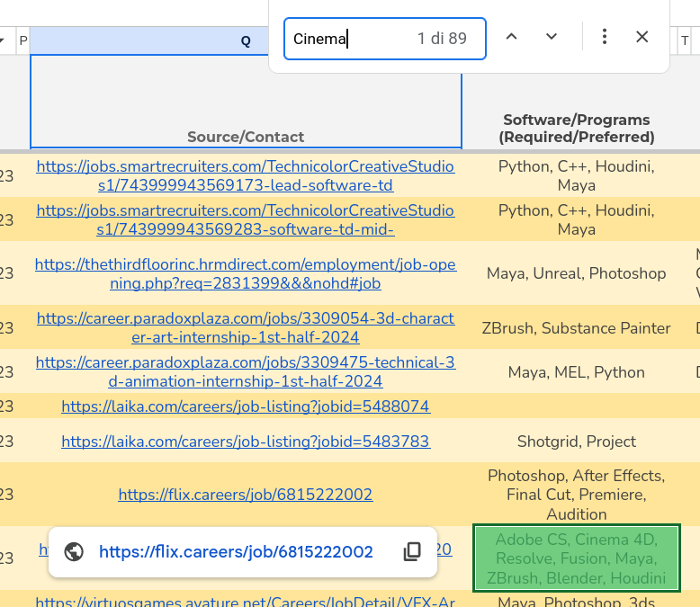Viewport: 700px width, 607px height.
Task: Select column T header
Action: 685,40
